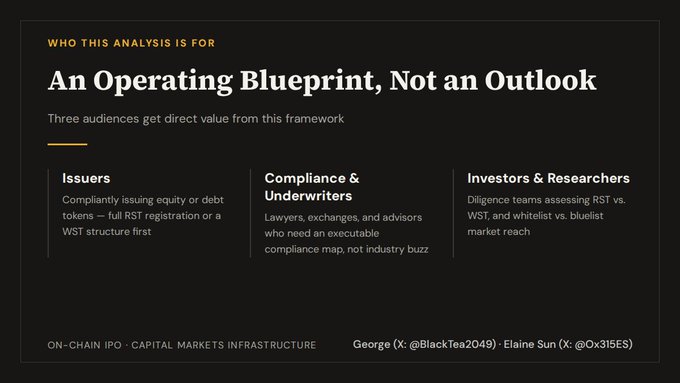Click the footer 'On-Chain IPO' text
Viewport: 680px width, 383px height.
pos(85,345)
